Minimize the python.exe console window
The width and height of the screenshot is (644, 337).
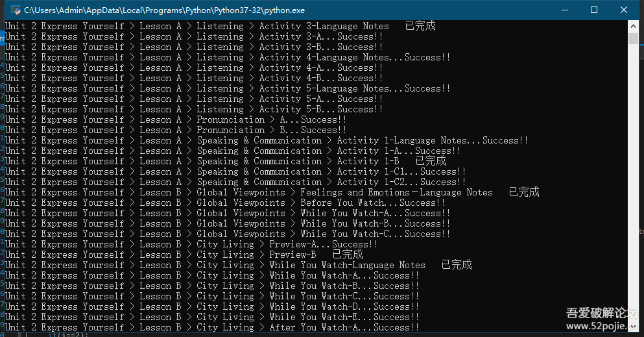pyautogui.click(x=565, y=10)
